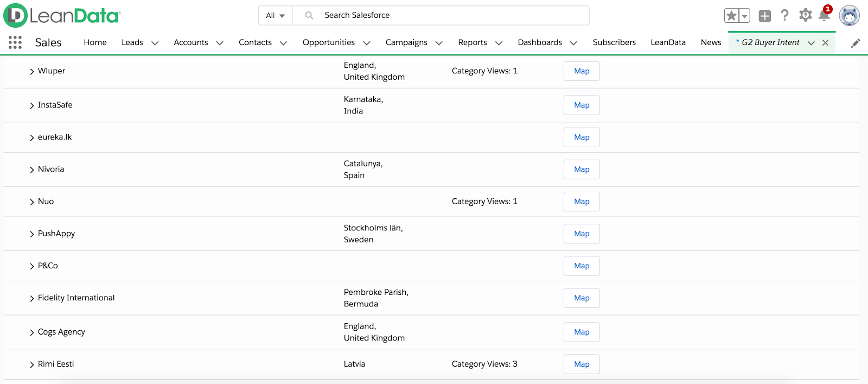
Task: Open the Contacts tab
Action: coord(255,42)
